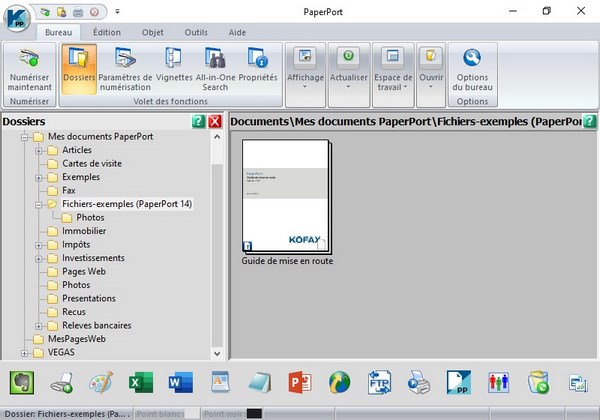The image size is (600, 420).
Task: Switch to the Bureau ribbon tab
Action: click(59, 33)
